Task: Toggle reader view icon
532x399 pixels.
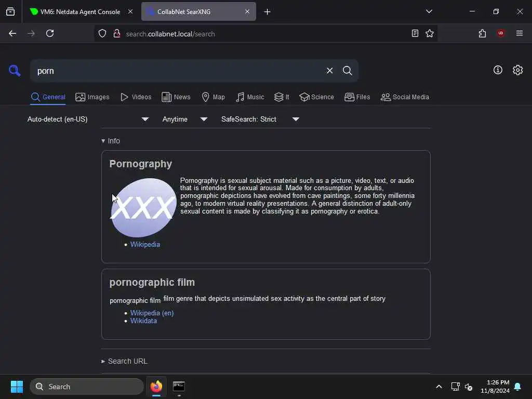Action: coord(415,34)
